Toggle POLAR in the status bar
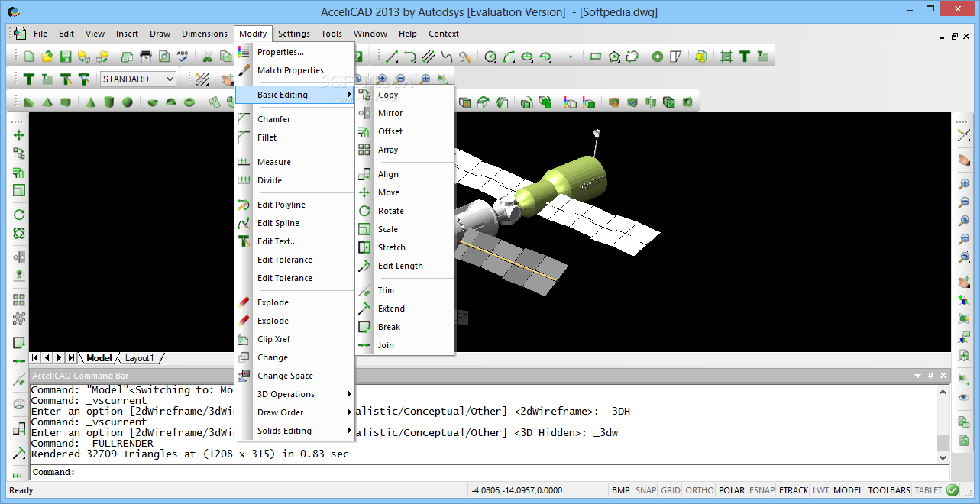Screen dimensions: 980x504 [x=732, y=490]
